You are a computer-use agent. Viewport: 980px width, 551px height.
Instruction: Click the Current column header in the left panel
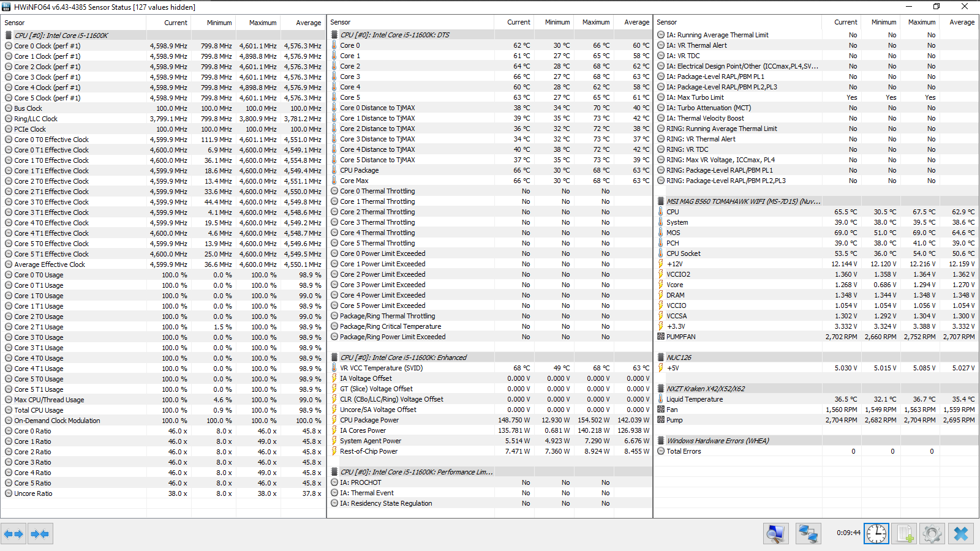[169, 23]
